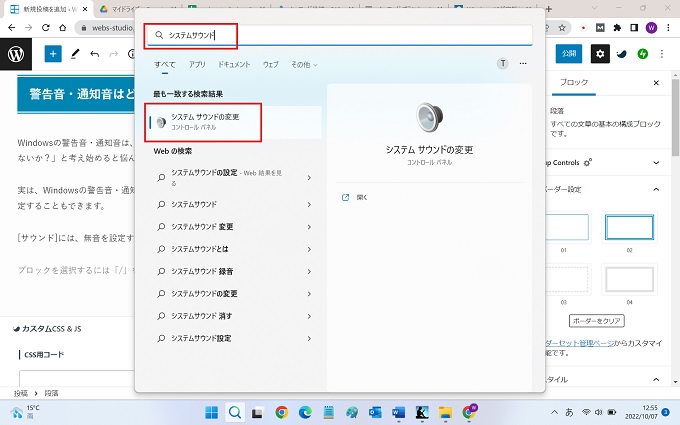
Task: Select the pencil tools icon in editor toolbar
Action: (x=75, y=54)
